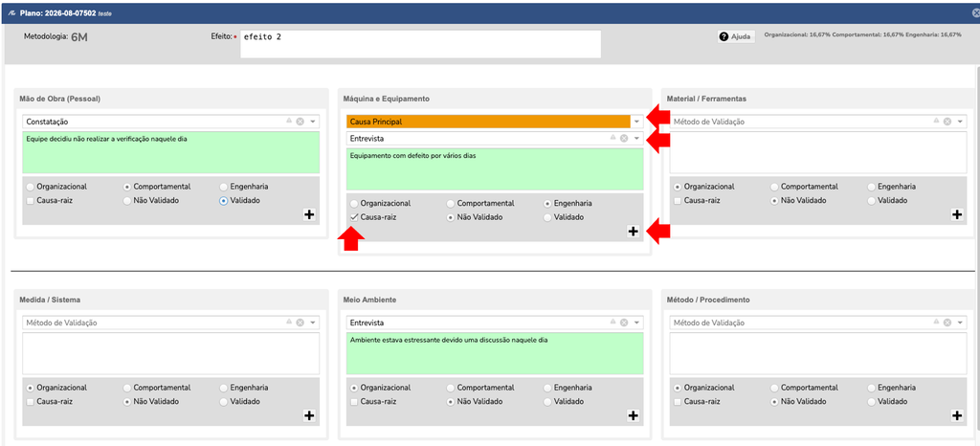Select Organizacional in Máquina e Equipamento
980x446 pixels.
pyautogui.click(x=354, y=203)
